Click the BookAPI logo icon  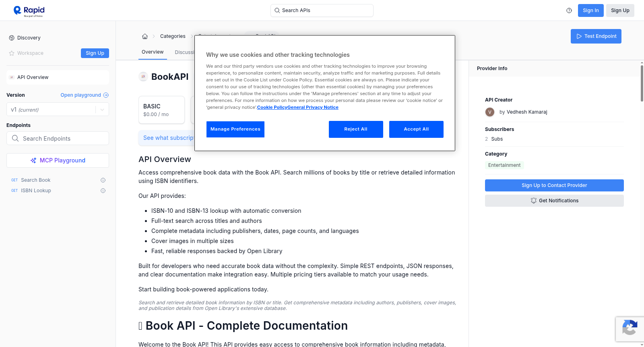click(143, 77)
